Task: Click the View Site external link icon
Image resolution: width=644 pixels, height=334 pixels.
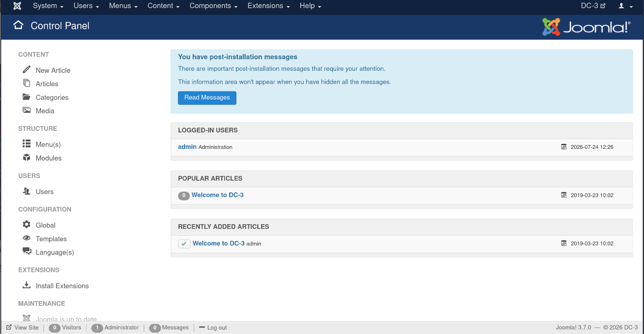Action: (9, 327)
